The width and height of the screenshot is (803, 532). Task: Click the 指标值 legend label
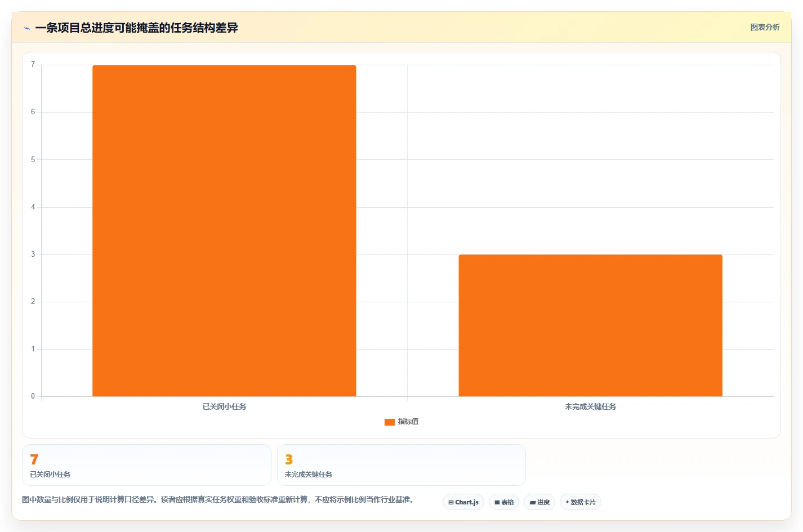tap(408, 422)
